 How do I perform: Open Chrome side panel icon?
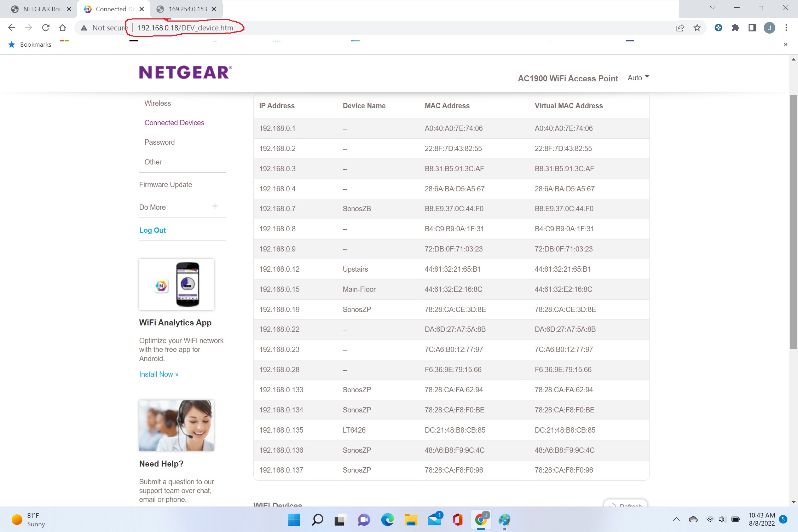pos(752,28)
